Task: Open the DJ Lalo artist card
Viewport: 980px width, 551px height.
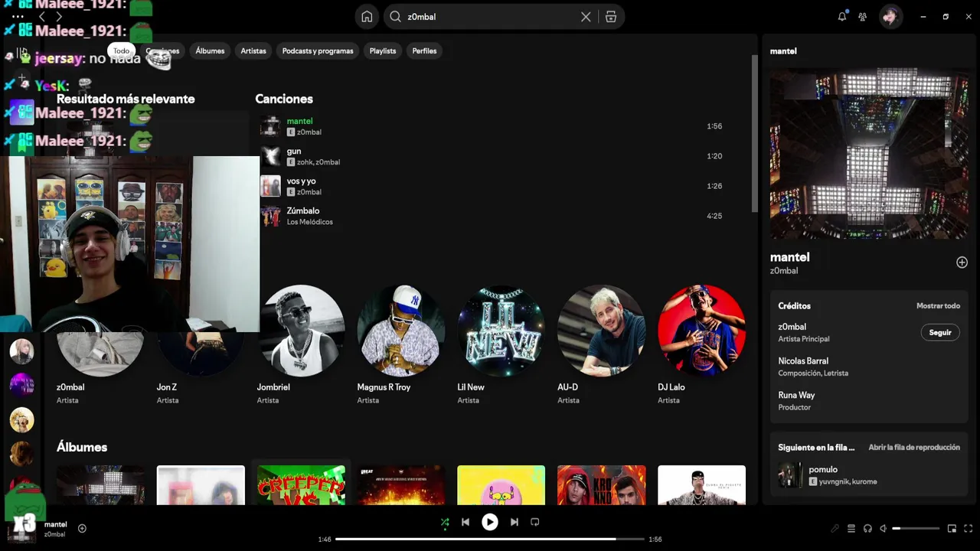Action: (x=701, y=345)
